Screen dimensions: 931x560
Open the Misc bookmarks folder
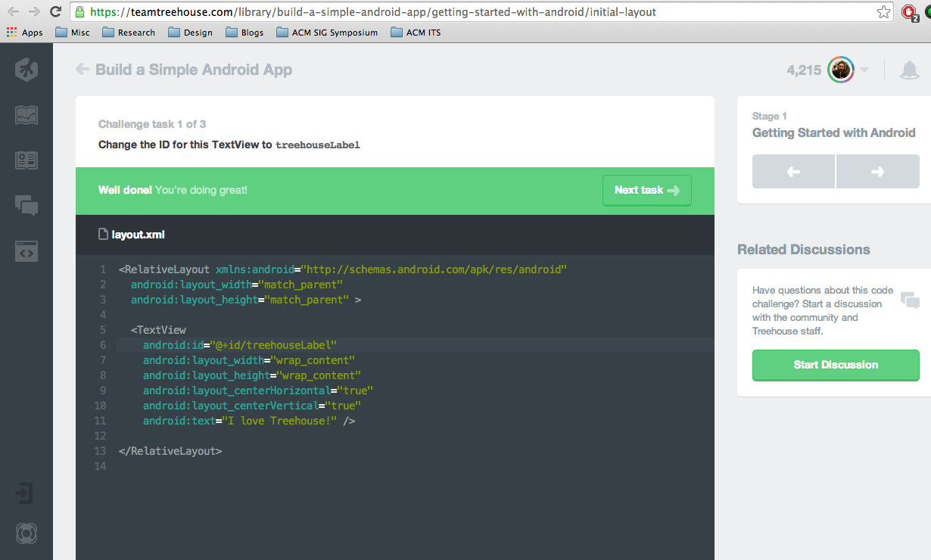click(x=73, y=33)
